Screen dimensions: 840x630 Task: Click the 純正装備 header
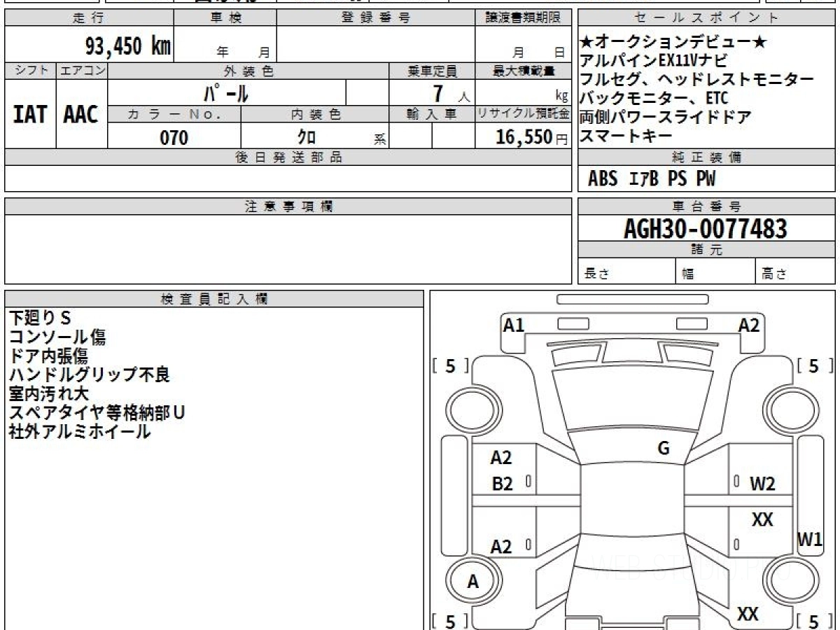click(707, 157)
